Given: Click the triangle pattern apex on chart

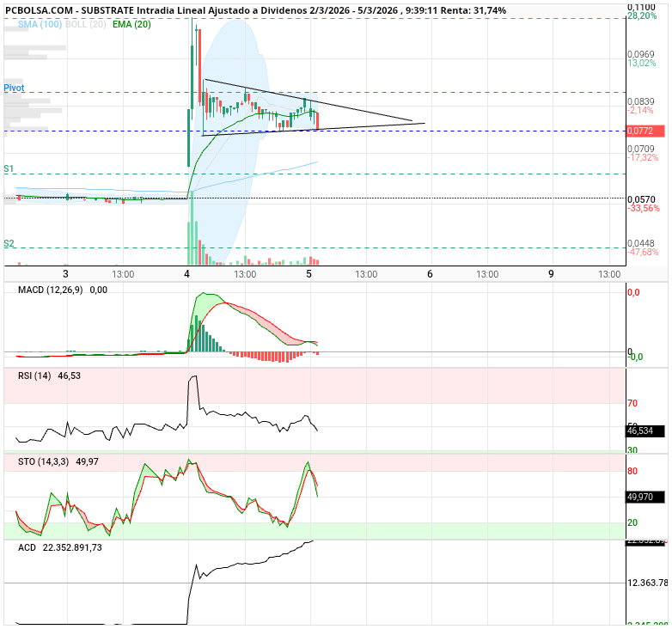Looking at the screenshot, I should pyautogui.click(x=424, y=123).
